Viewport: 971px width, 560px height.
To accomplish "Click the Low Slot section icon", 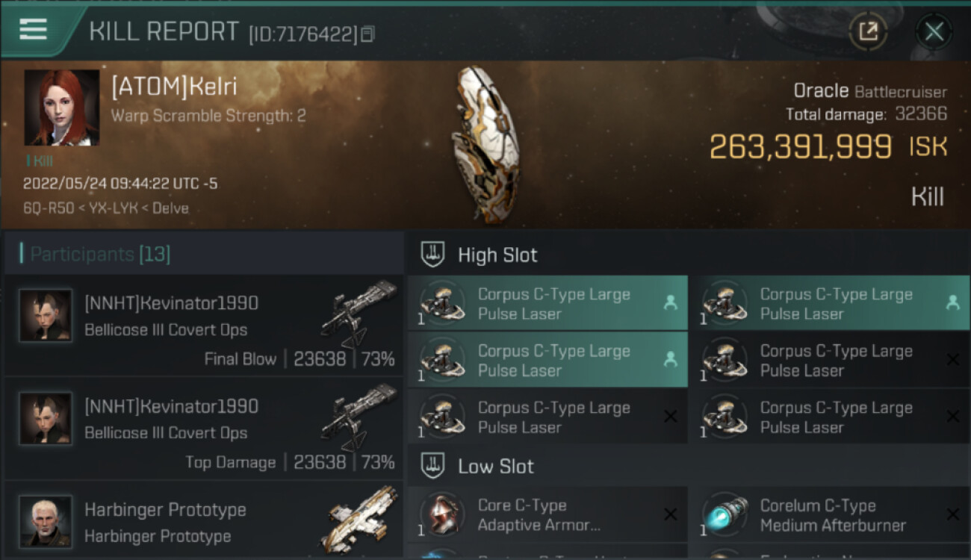I will click(x=433, y=467).
